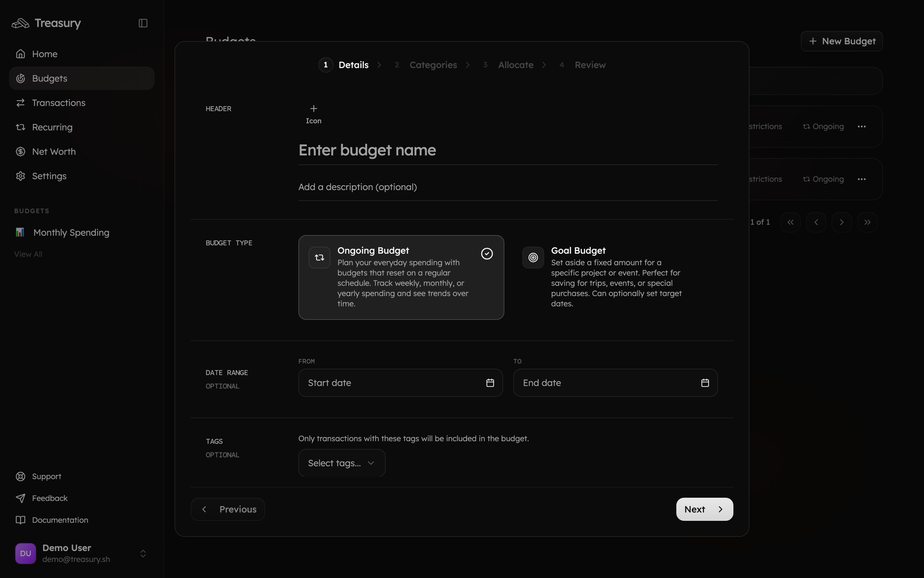This screenshot has width=924, height=578.
Task: Click the Enter budget name field
Action: coord(508,150)
